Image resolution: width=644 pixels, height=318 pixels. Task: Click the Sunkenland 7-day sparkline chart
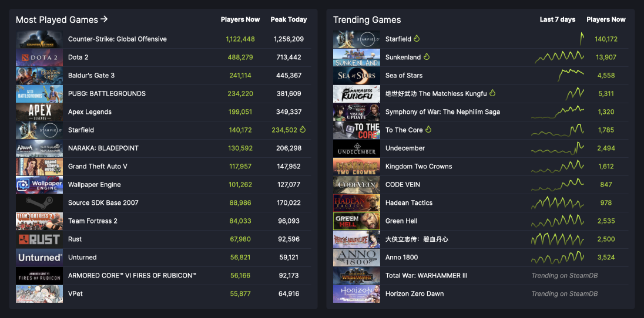pos(559,57)
